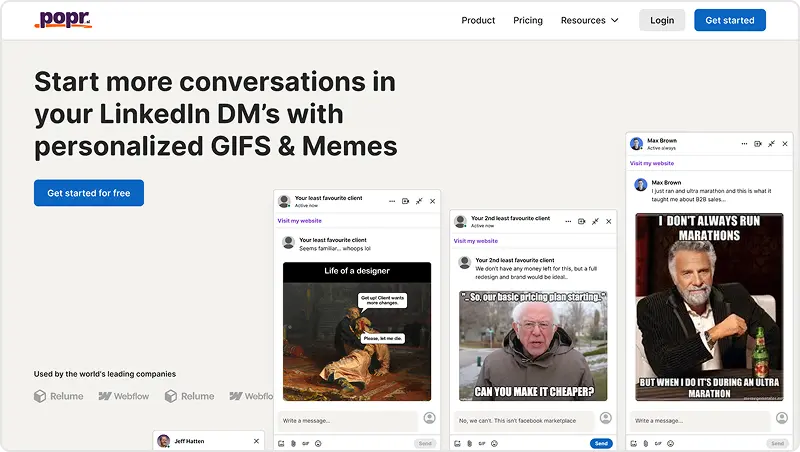Collapse Your least favourite client chat window

click(419, 201)
